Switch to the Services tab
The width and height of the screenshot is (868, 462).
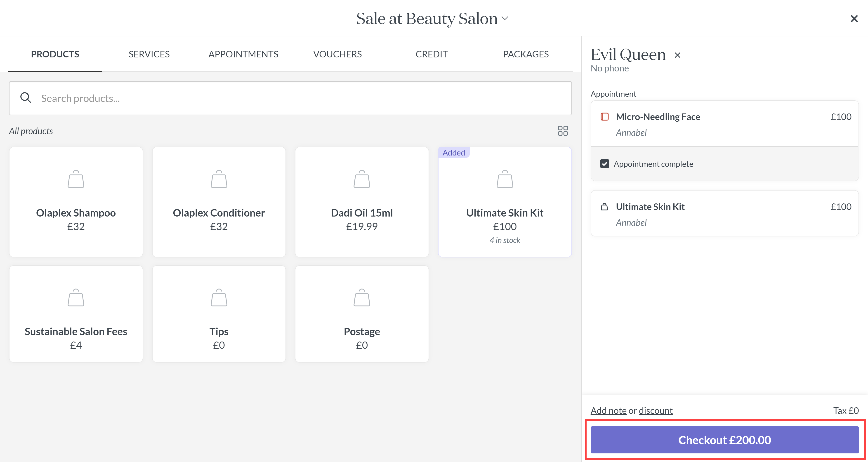149,54
